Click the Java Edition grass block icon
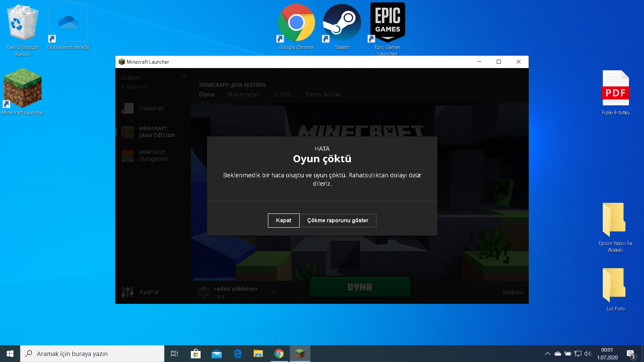Viewport: 644px width, 362px height. pyautogui.click(x=127, y=132)
